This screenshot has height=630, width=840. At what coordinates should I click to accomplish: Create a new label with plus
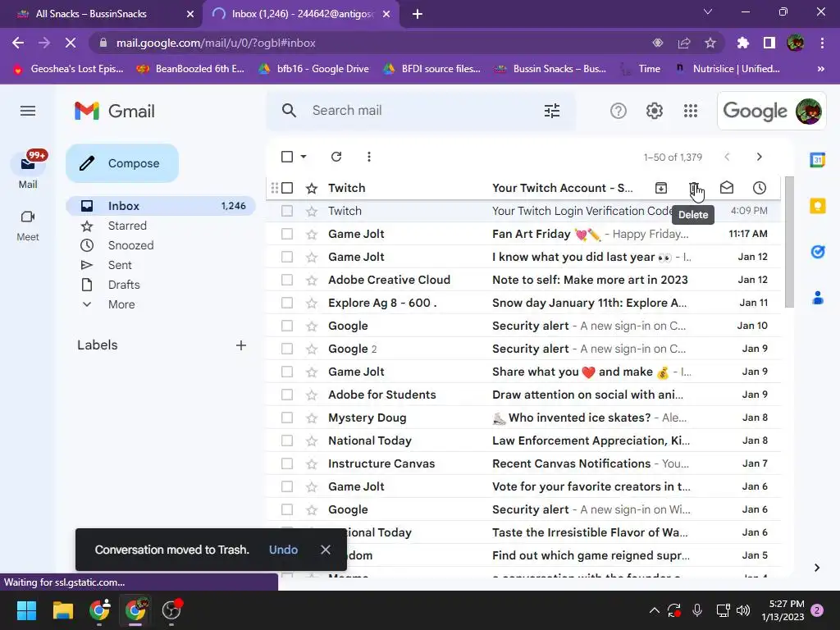pyautogui.click(x=241, y=345)
